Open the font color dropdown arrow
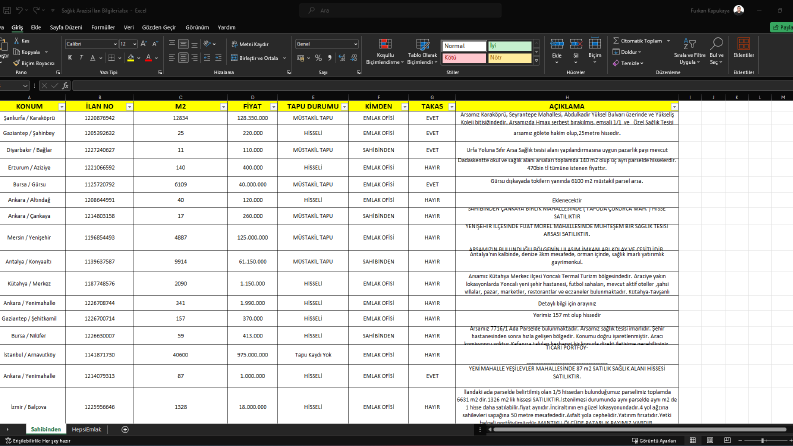The image size is (793, 446). (156, 58)
